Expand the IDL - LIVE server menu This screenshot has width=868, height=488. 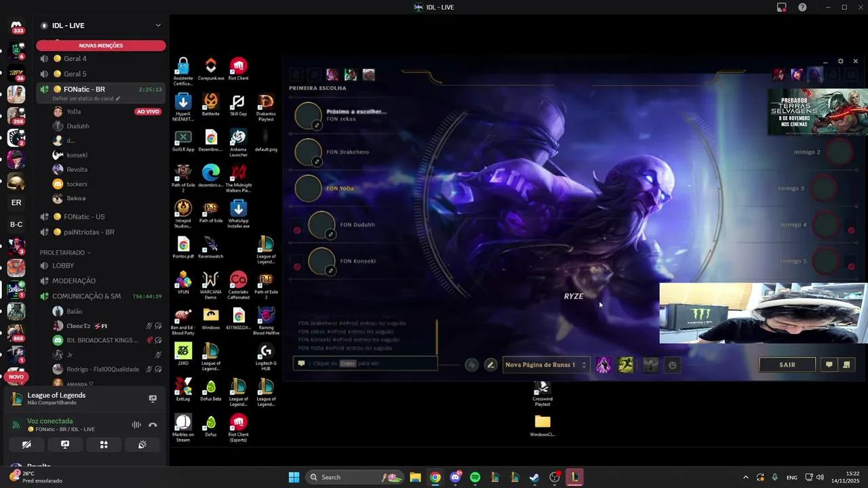pos(158,26)
